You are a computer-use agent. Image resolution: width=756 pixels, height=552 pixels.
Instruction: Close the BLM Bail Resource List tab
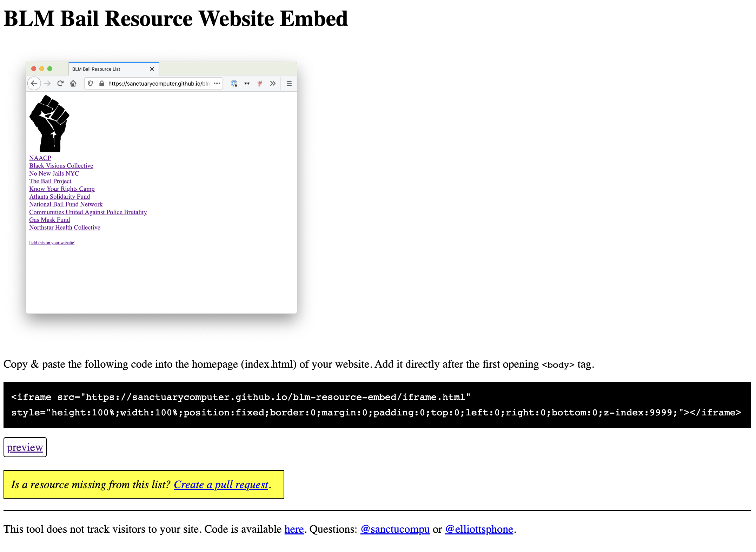tap(152, 69)
